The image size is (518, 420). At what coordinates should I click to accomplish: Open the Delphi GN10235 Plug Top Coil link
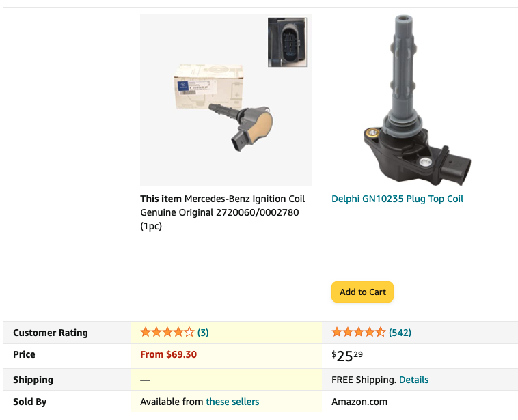click(397, 199)
